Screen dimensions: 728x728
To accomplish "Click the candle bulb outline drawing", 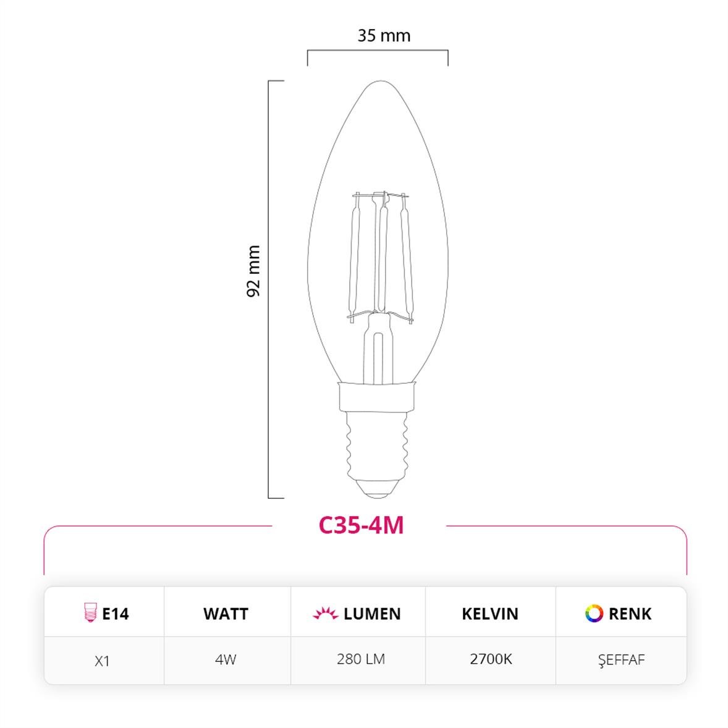I will coord(378,289).
